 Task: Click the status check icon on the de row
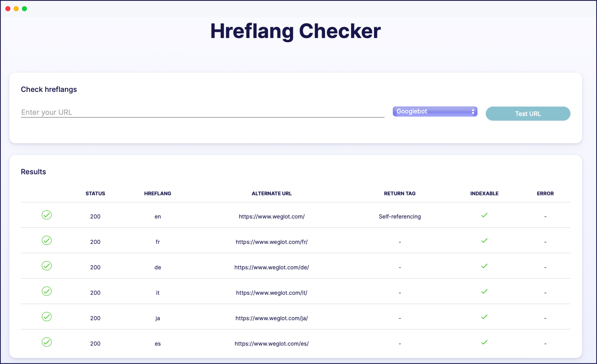(x=47, y=266)
